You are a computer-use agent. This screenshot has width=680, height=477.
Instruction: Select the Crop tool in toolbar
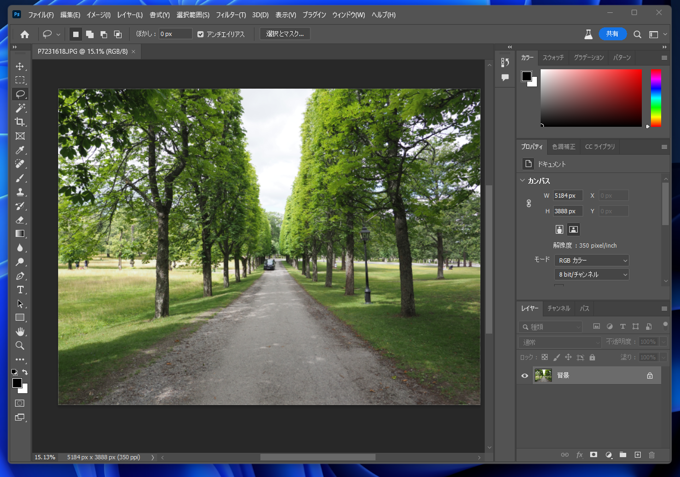[x=20, y=122]
